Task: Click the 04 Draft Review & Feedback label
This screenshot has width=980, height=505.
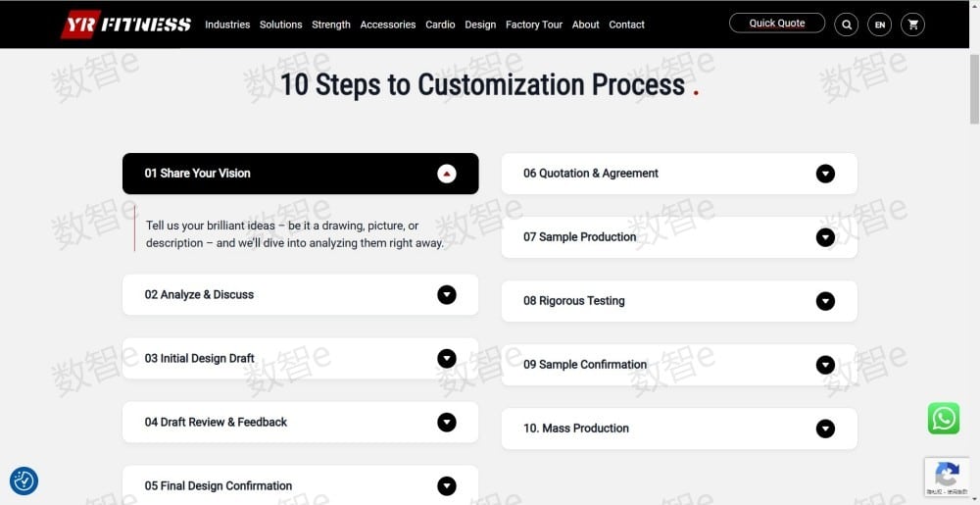Action: click(216, 422)
